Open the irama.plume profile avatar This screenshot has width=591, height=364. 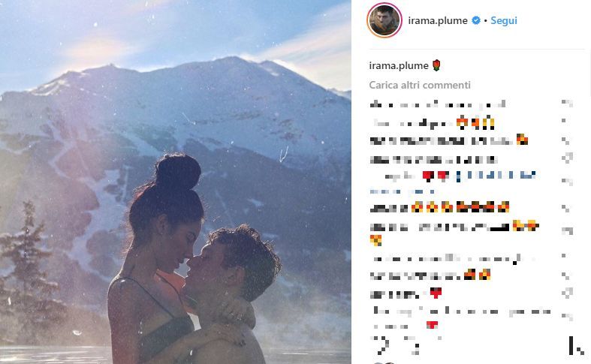(384, 20)
